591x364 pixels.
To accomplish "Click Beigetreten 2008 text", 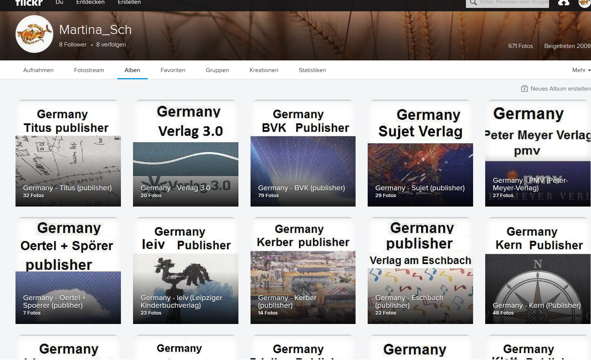I will pos(567,46).
